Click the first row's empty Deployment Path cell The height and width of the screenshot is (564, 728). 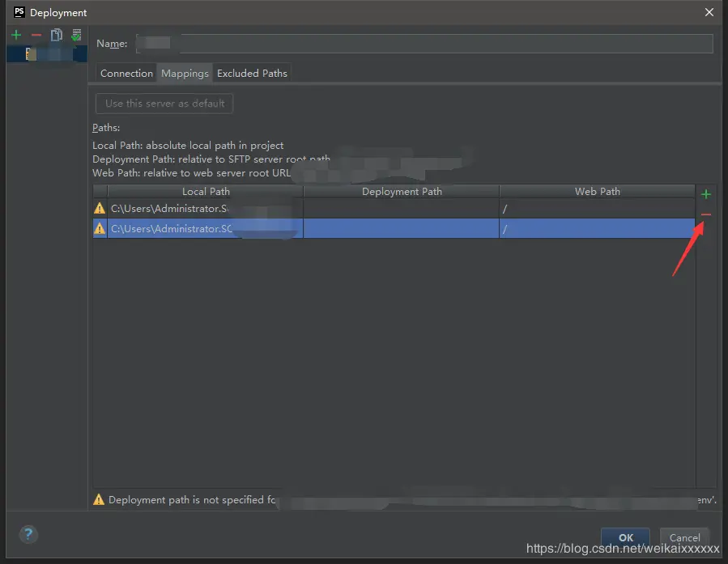402,209
